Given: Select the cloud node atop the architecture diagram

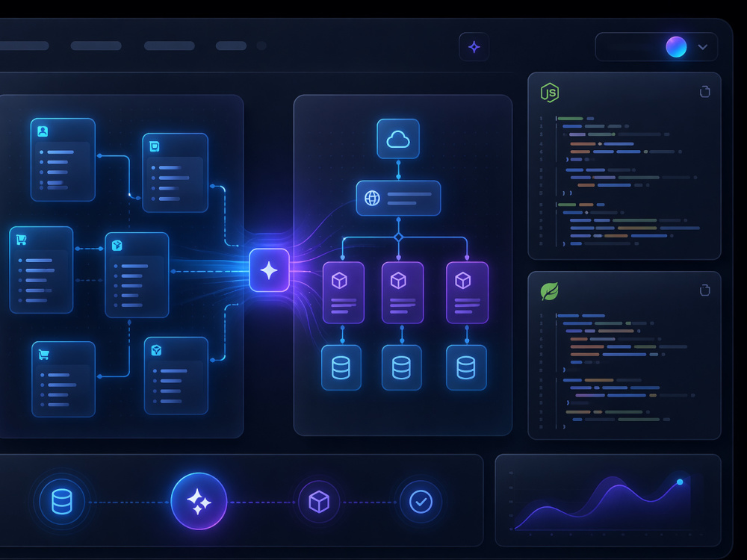Looking at the screenshot, I should [398, 139].
